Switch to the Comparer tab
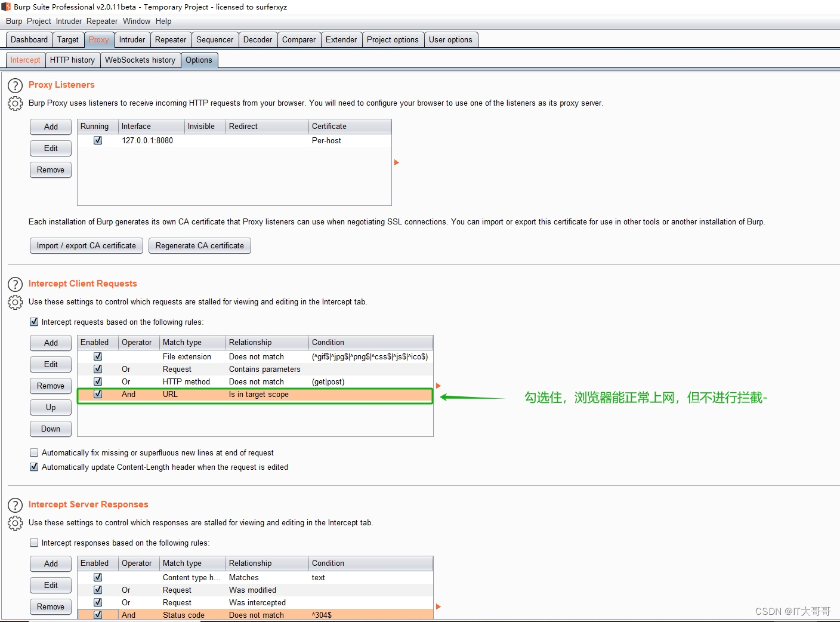 click(299, 40)
